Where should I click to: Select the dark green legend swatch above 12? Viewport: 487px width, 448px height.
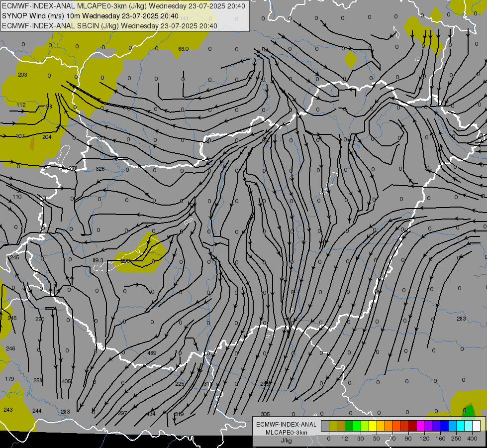pyautogui.click(x=349, y=426)
